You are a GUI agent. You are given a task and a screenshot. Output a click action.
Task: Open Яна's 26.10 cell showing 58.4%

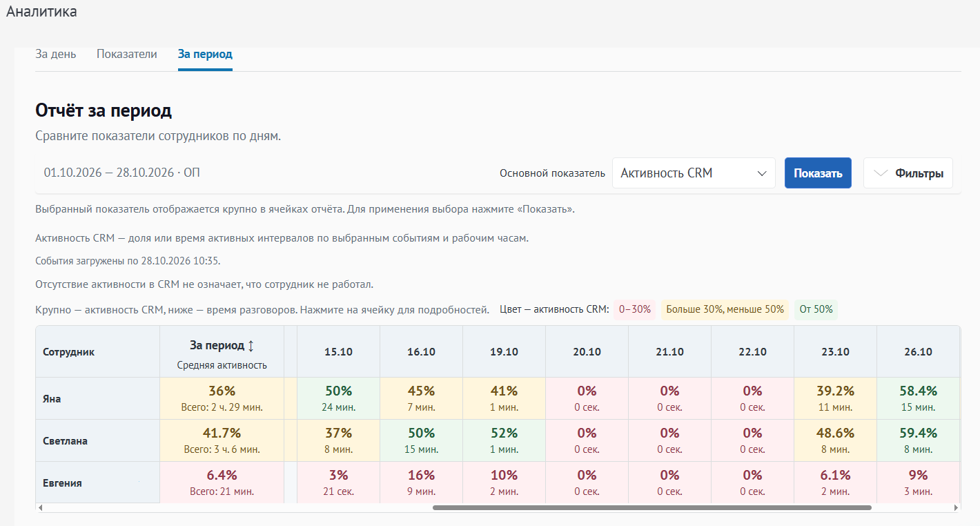pyautogui.click(x=918, y=398)
